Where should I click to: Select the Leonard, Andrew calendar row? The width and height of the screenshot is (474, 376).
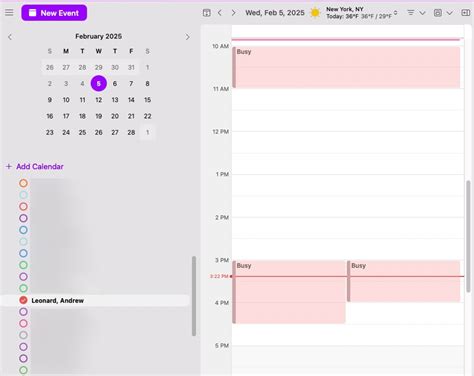click(x=95, y=300)
